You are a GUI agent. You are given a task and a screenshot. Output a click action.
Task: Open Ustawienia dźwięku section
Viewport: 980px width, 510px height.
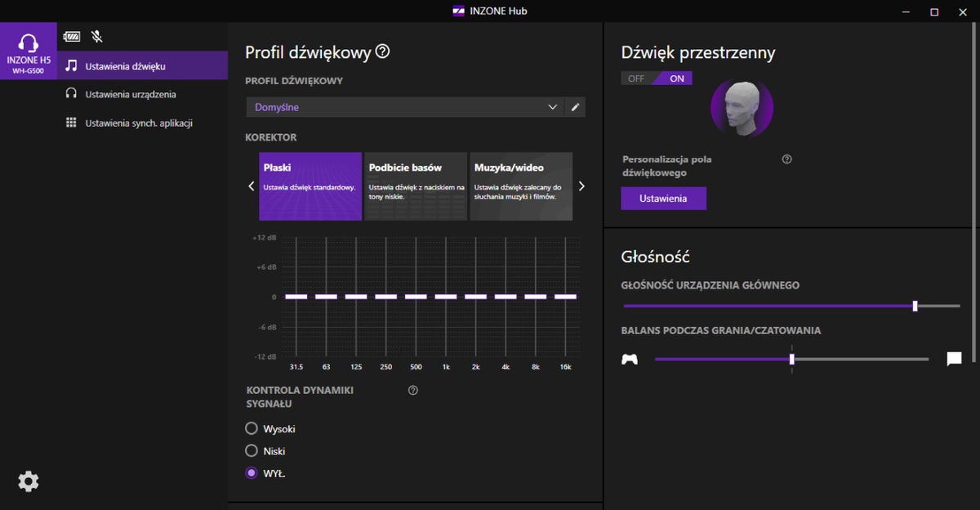click(x=142, y=65)
